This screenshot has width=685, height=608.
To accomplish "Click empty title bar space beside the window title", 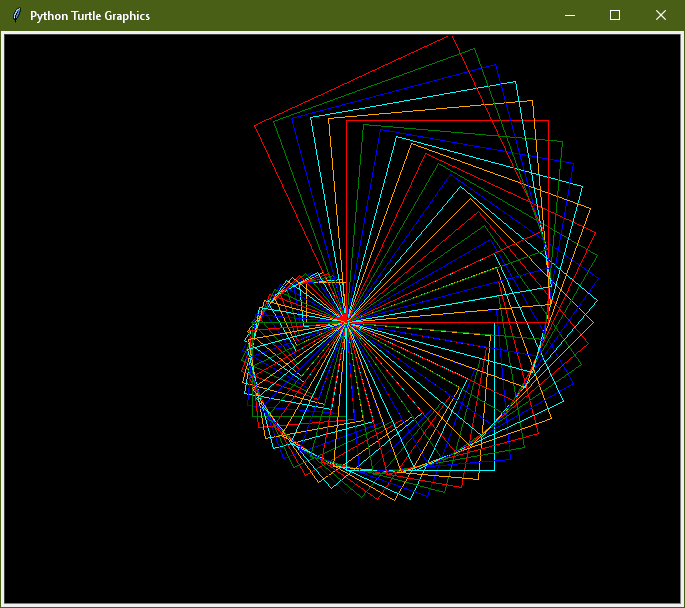I will (350, 15).
